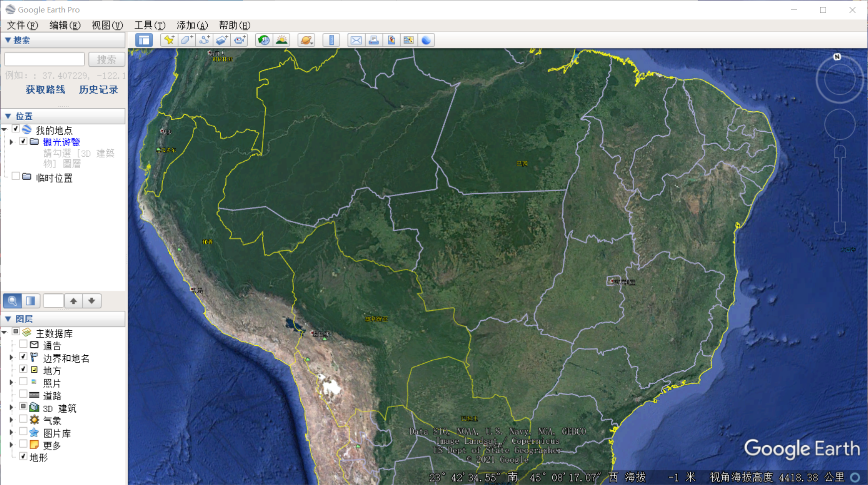Switch planets with the planet icon
Image resolution: width=868 pixels, height=485 pixels.
(306, 40)
